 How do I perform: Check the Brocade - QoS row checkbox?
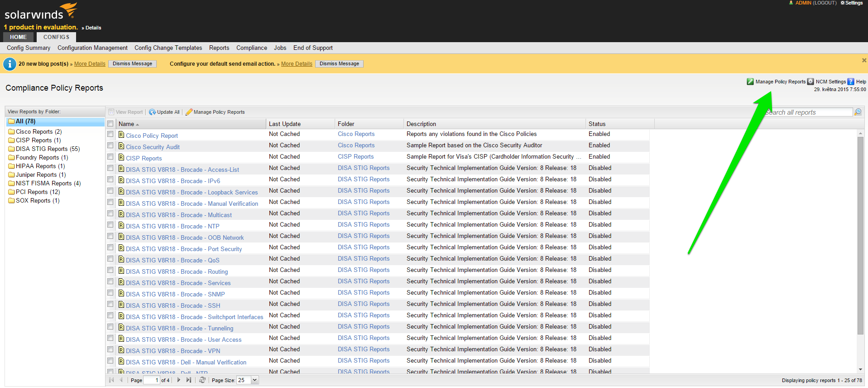[110, 259]
